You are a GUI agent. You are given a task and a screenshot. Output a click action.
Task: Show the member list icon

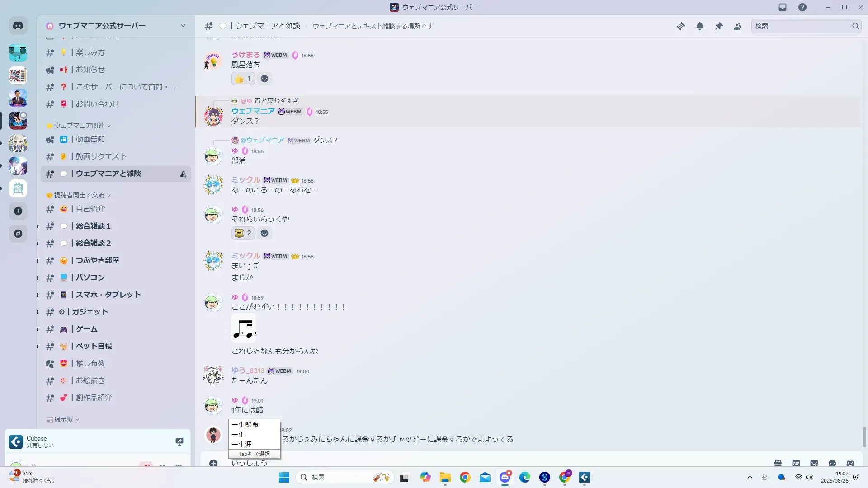point(738,26)
